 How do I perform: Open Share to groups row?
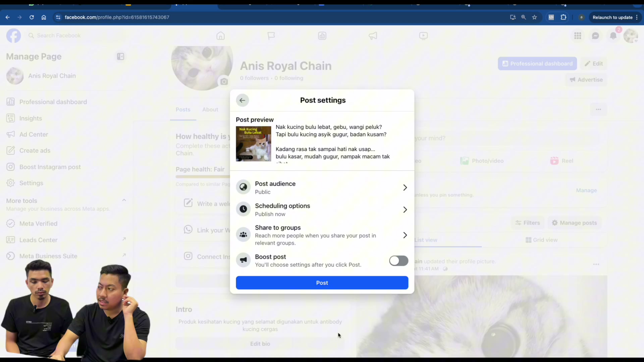click(x=322, y=235)
